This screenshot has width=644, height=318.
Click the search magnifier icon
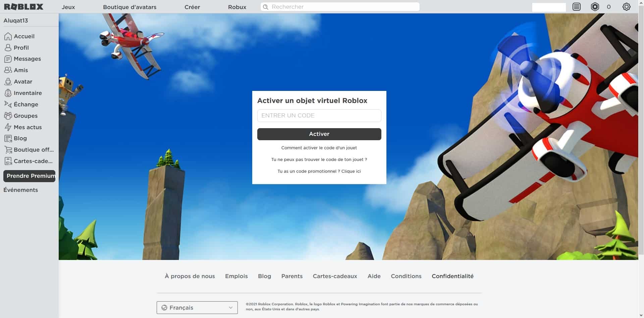pos(266,7)
